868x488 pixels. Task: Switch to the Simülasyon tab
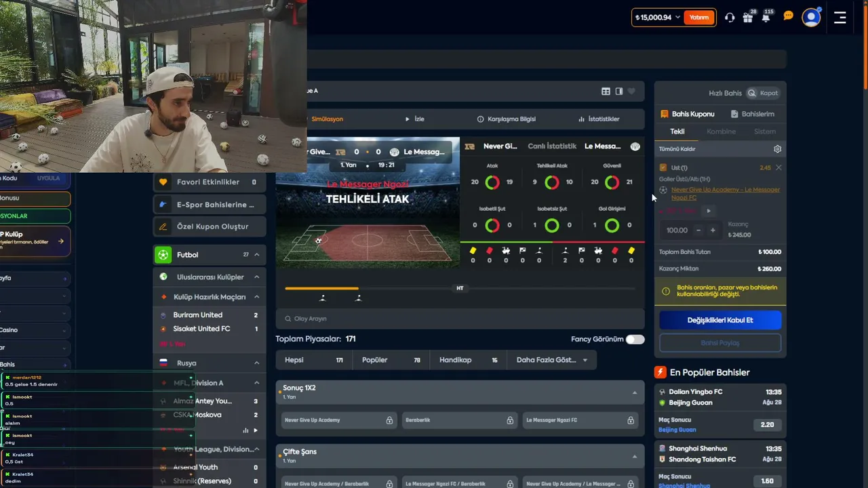pyautogui.click(x=327, y=119)
